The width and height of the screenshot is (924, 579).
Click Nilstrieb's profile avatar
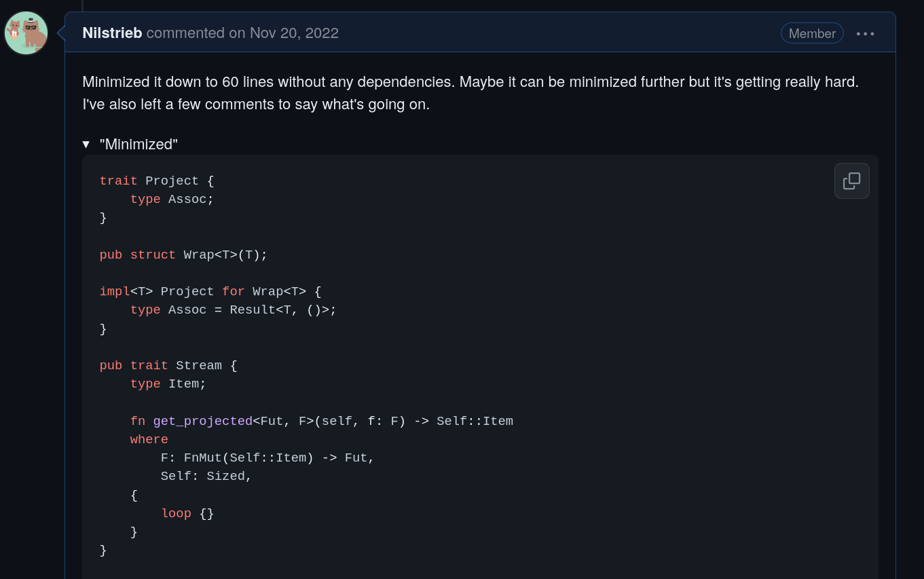pos(26,33)
